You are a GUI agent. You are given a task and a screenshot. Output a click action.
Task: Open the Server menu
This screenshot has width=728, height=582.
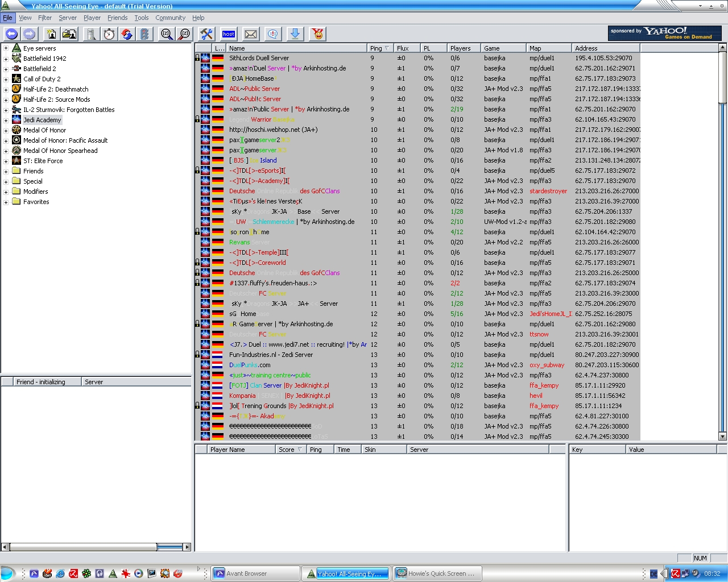pos(68,18)
